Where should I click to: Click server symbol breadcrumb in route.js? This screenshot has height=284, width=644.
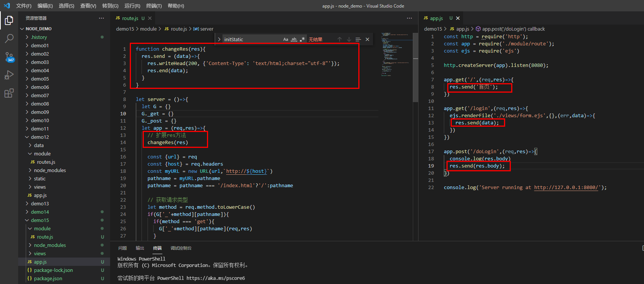pos(203,29)
